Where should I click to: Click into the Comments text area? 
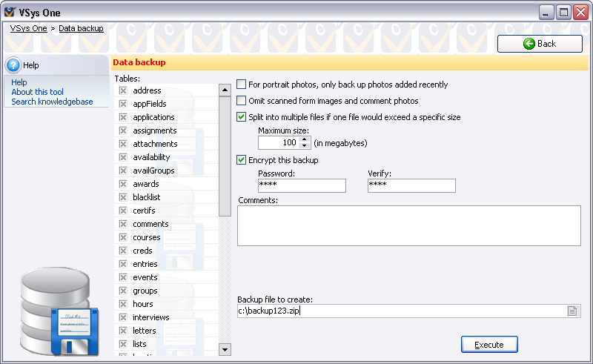[x=409, y=226]
